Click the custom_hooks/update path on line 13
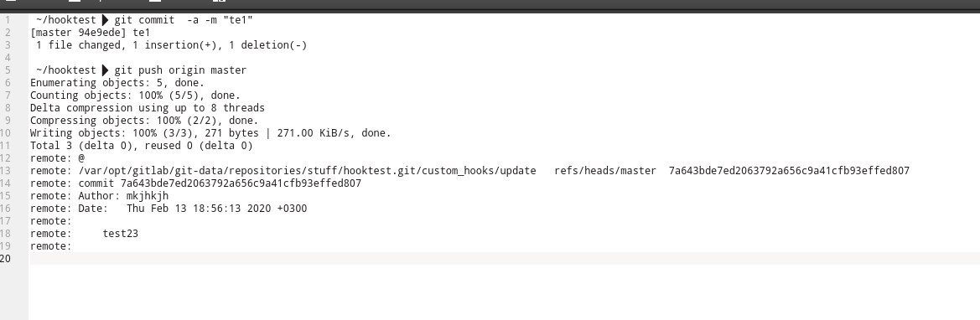 click(307, 170)
